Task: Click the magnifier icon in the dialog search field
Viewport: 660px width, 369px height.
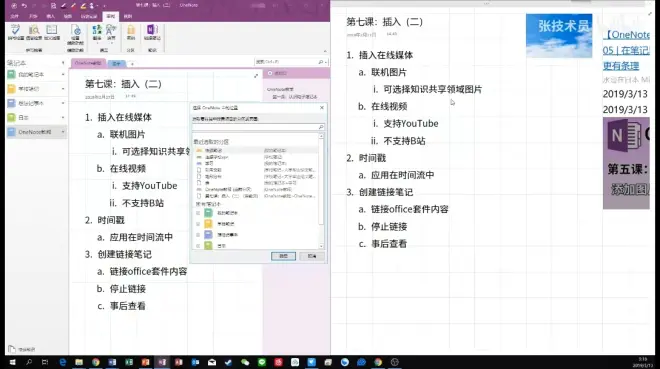Action: [321, 127]
